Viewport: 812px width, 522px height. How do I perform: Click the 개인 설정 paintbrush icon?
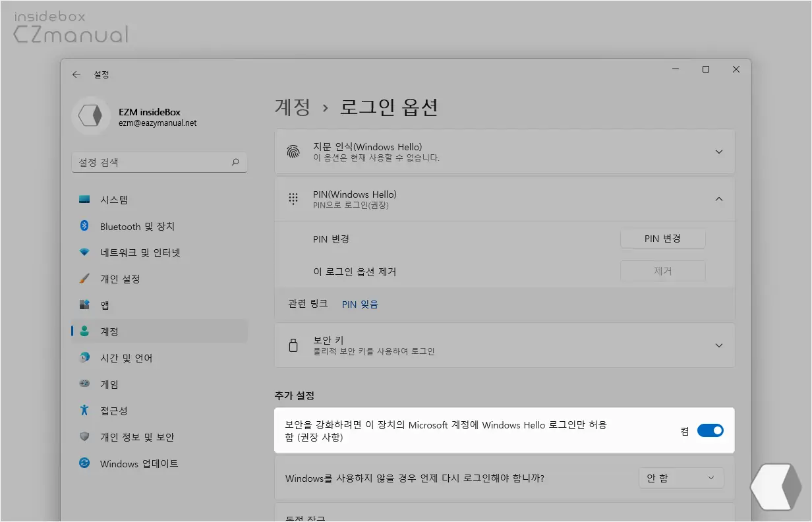pos(84,279)
